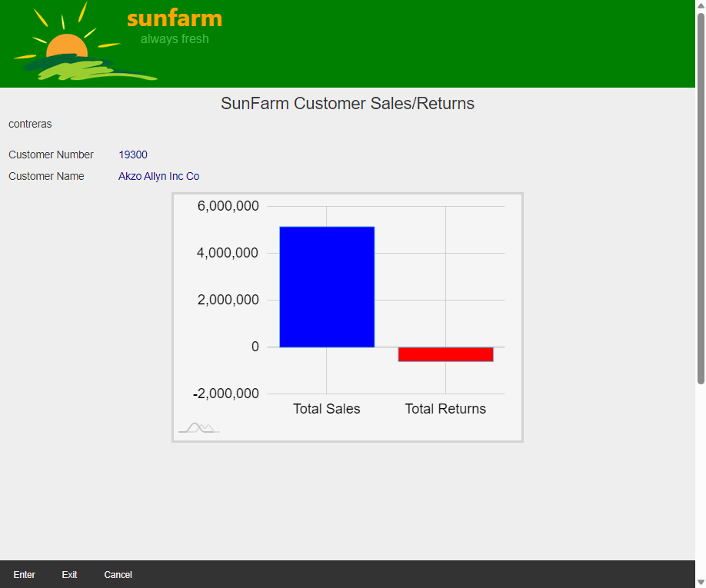Click the Cancel action in the footer

click(118, 574)
